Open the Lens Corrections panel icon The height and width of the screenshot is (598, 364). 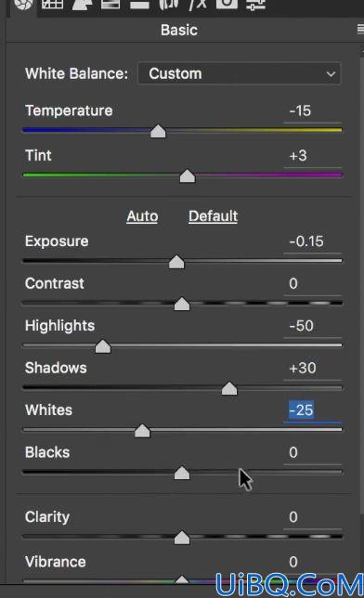(x=169, y=4)
